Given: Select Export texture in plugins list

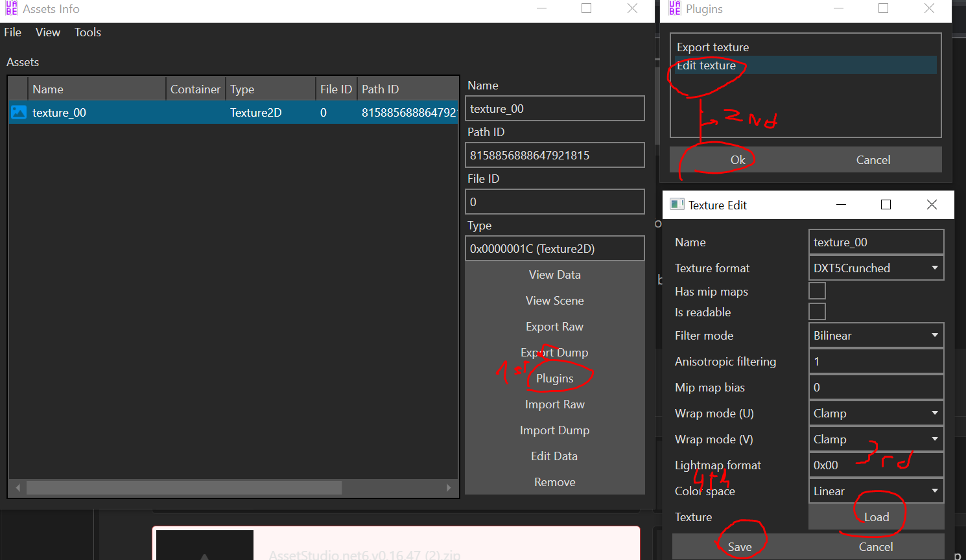Looking at the screenshot, I should (713, 47).
